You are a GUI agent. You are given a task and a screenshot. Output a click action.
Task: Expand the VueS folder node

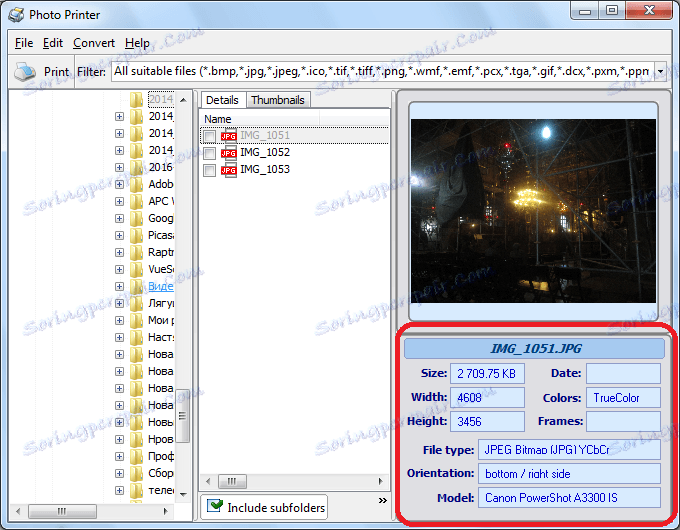click(x=119, y=269)
